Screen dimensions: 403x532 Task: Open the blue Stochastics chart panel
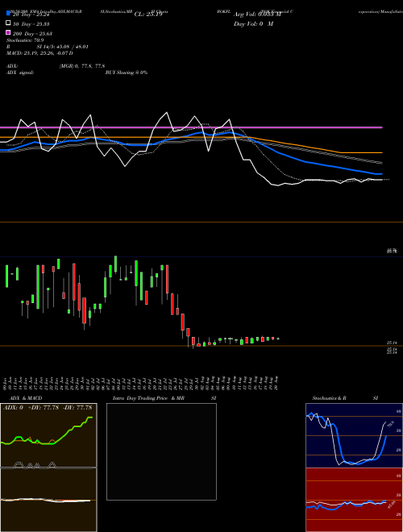(x=354, y=435)
